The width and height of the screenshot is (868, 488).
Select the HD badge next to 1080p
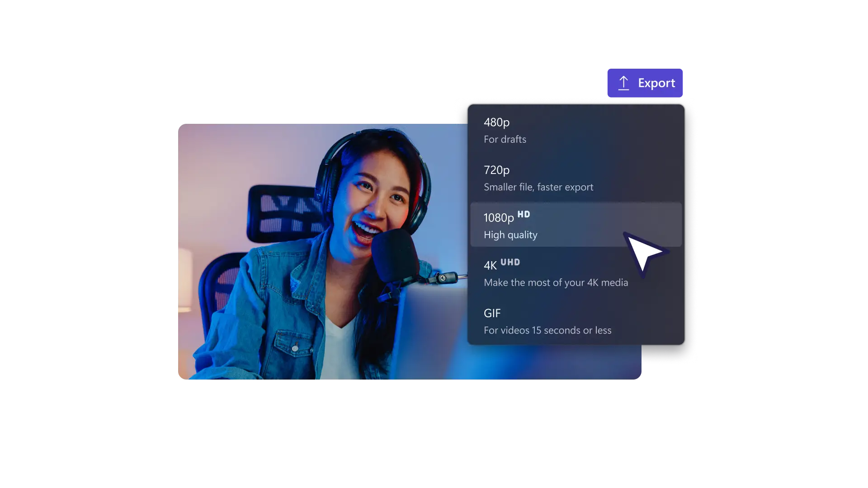coord(524,215)
